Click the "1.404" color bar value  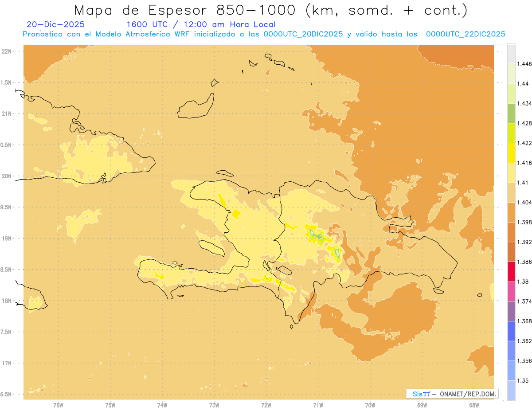pos(524,202)
